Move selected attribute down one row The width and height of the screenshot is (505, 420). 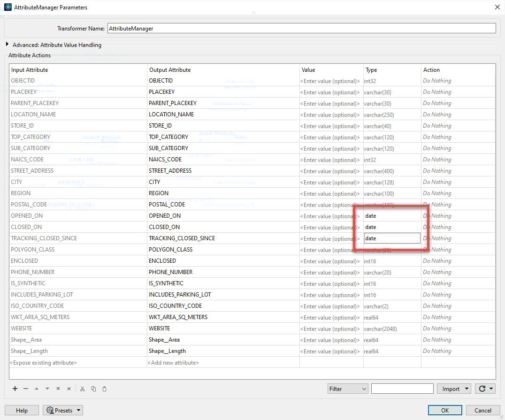pyautogui.click(x=47, y=389)
